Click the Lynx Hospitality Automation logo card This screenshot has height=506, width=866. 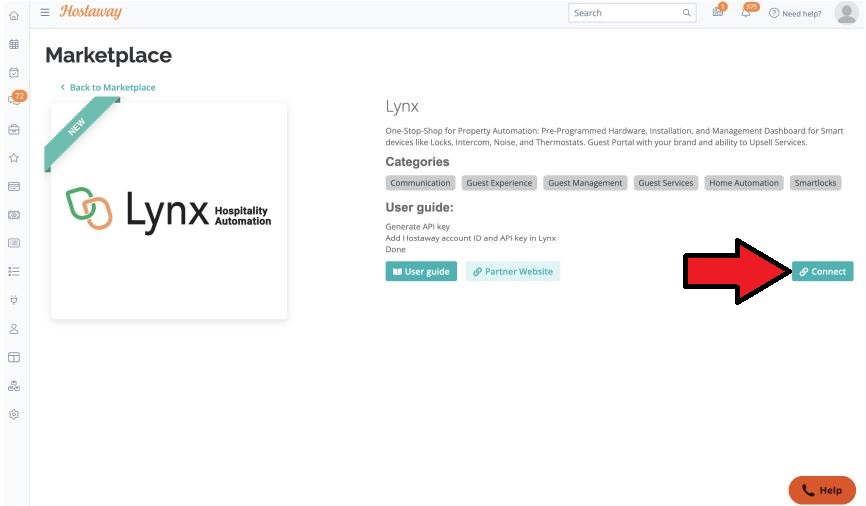[x=169, y=210]
